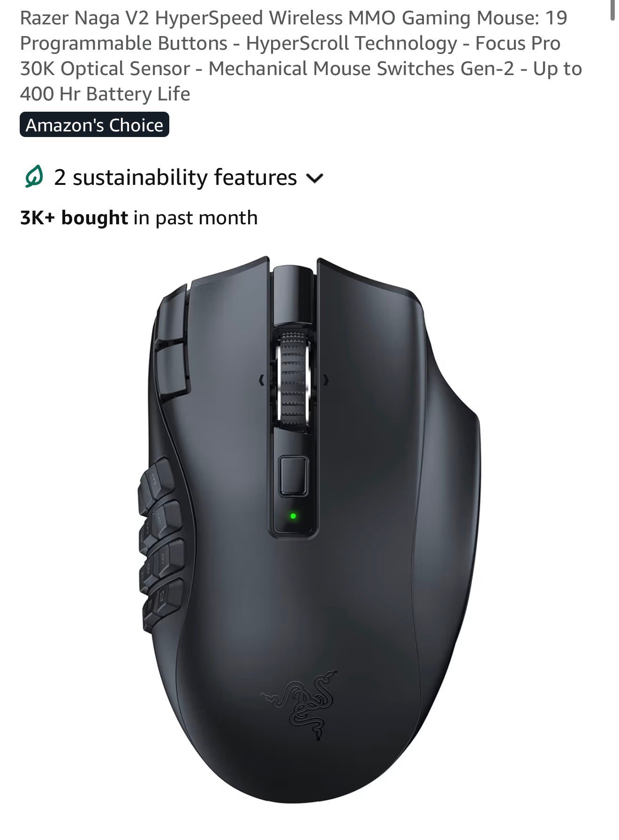Click the scroll wheel in the product image
Image resolution: width=619 pixels, height=840 pixels.
pyautogui.click(x=294, y=377)
